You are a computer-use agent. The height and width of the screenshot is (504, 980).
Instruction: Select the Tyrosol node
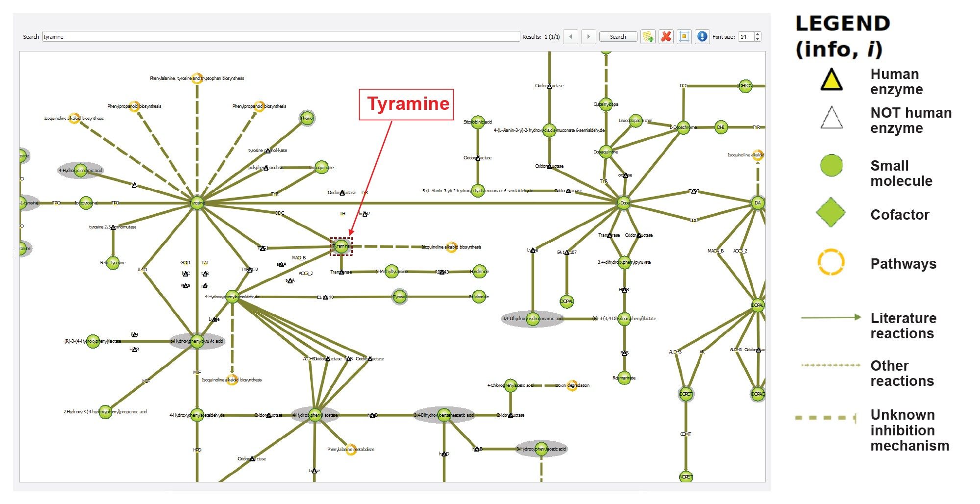pos(400,297)
